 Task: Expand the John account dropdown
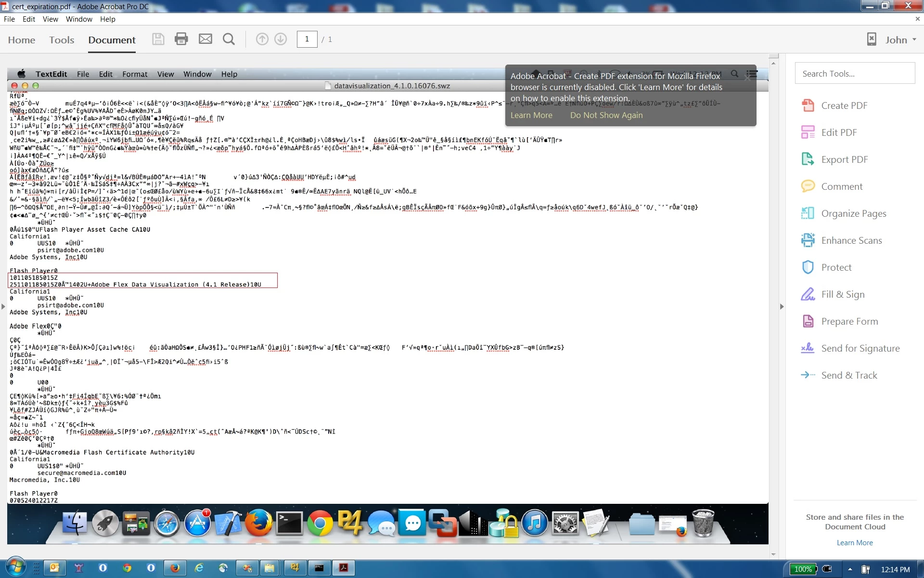click(x=900, y=40)
